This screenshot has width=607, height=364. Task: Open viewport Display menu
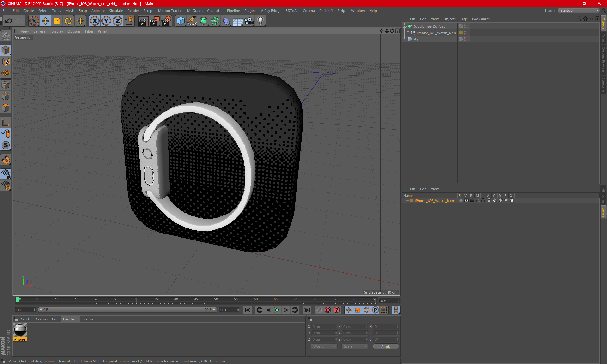[x=57, y=31]
